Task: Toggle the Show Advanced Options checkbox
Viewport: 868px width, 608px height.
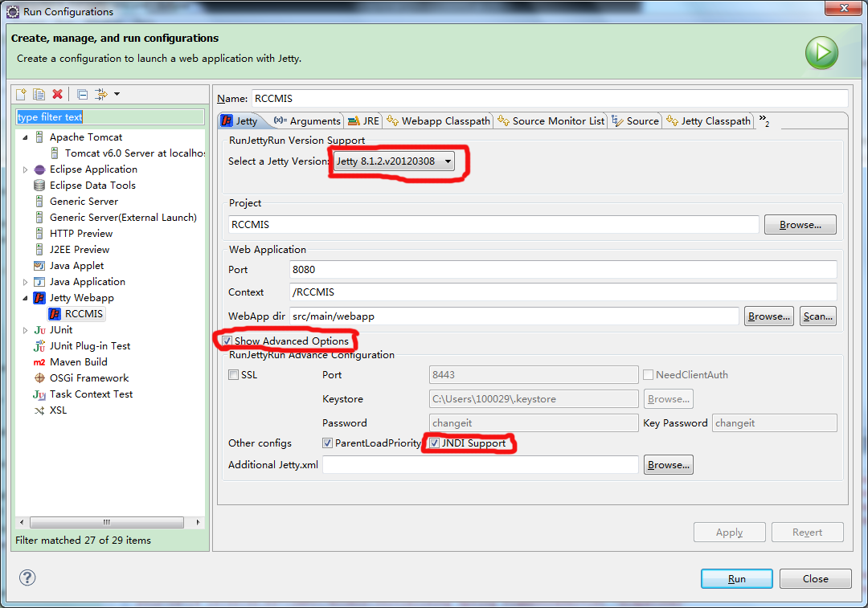Action: coord(227,341)
